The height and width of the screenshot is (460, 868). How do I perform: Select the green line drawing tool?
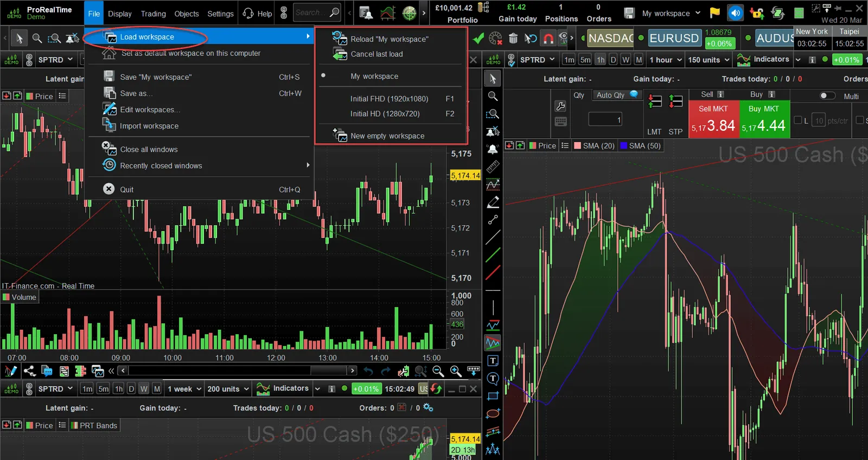493,255
